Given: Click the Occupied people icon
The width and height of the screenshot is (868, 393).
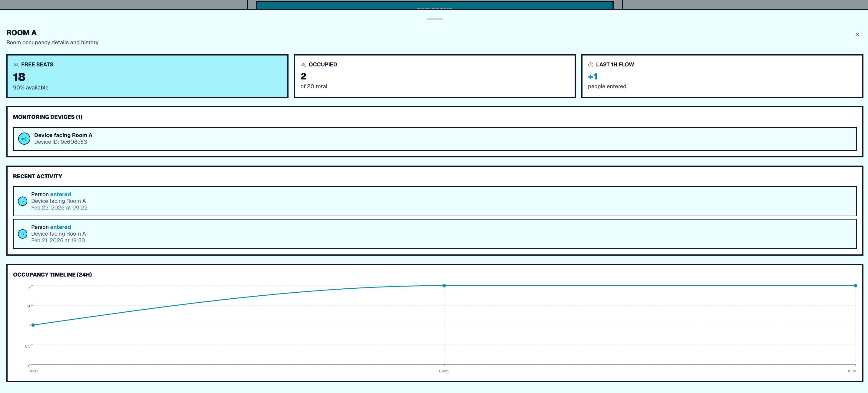Looking at the screenshot, I should (x=303, y=65).
